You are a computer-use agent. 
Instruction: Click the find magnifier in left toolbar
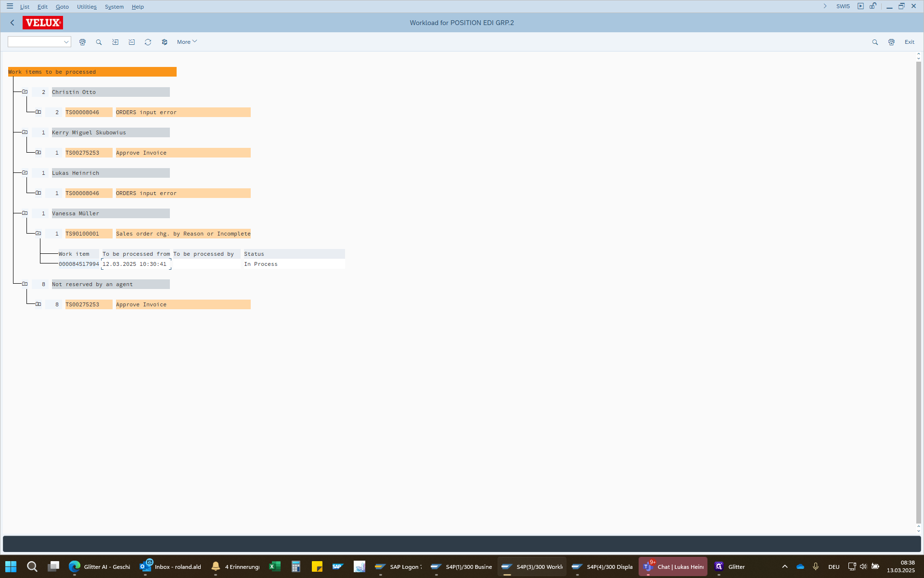point(99,42)
